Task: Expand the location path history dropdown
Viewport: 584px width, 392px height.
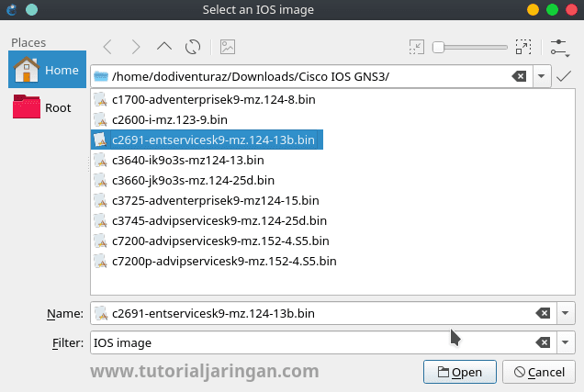Action: click(x=542, y=76)
